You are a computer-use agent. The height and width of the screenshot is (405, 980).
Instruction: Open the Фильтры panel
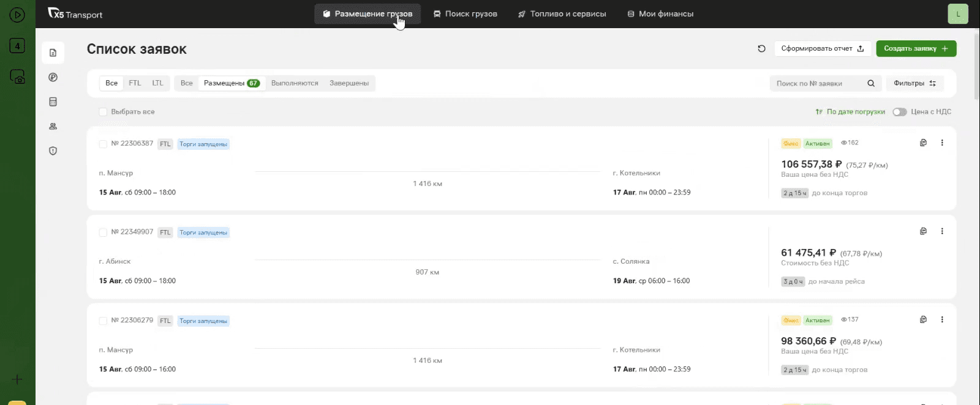click(915, 83)
